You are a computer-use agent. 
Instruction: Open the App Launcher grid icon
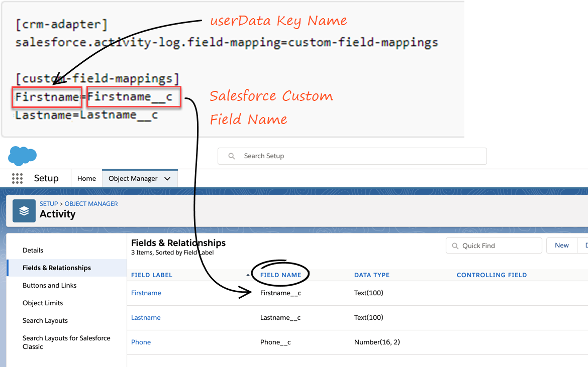click(17, 179)
